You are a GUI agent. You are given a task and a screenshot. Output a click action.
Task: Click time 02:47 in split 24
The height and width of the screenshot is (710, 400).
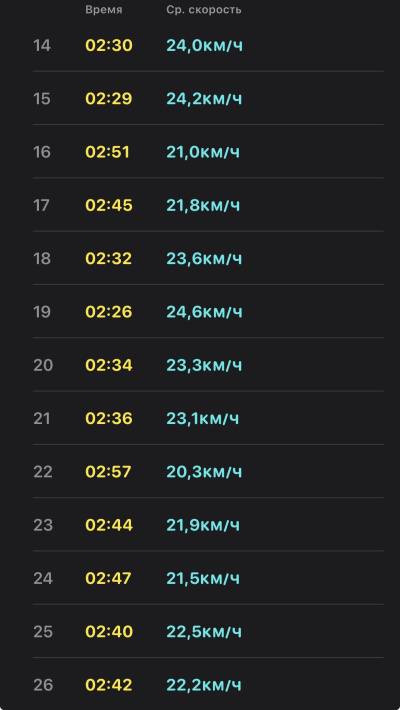109,578
